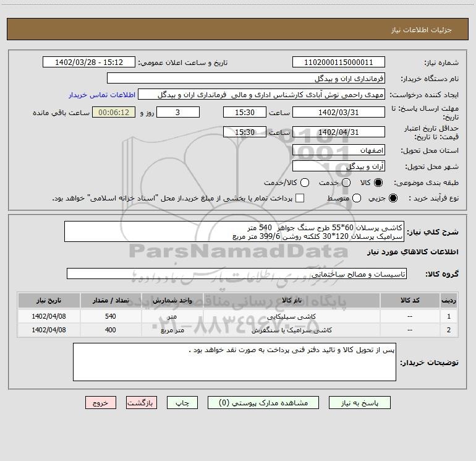Viewport: 476px width, 461px height.
Task: Click the نام کالا column header
Action: [291, 301]
